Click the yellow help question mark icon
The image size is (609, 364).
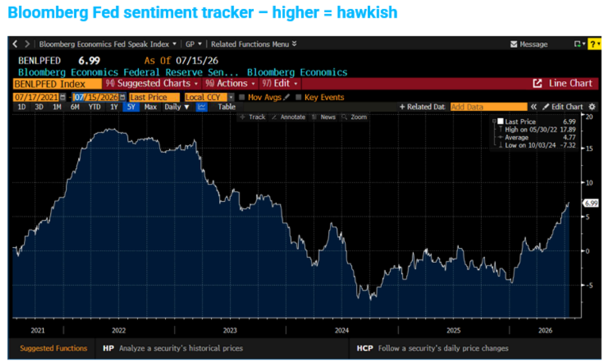[594, 44]
